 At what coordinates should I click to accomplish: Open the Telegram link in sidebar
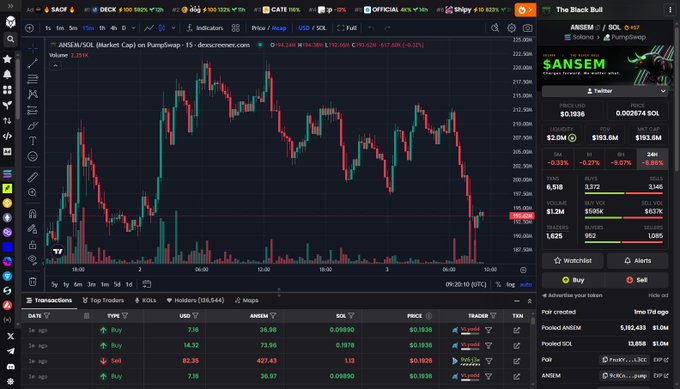coord(10,351)
